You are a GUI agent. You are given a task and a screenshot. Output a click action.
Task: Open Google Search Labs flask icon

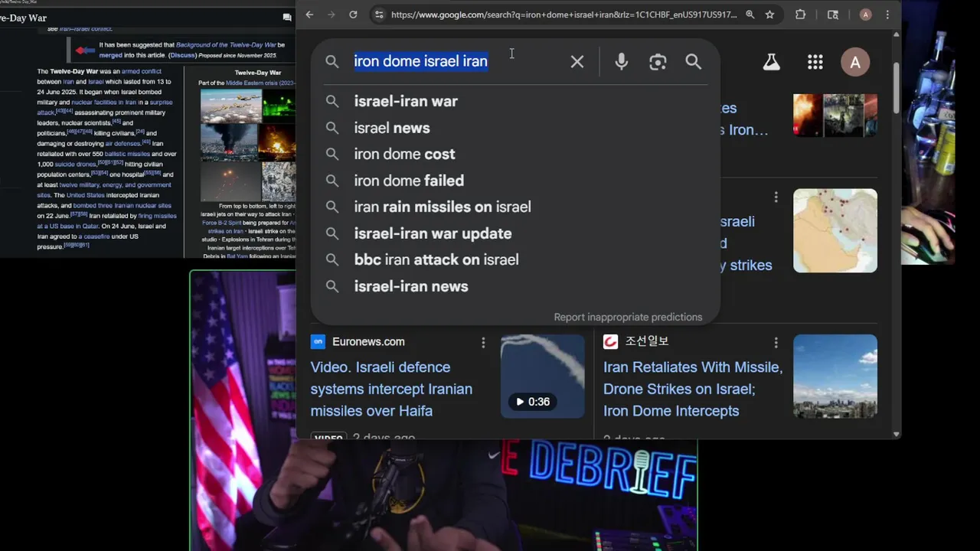(772, 62)
